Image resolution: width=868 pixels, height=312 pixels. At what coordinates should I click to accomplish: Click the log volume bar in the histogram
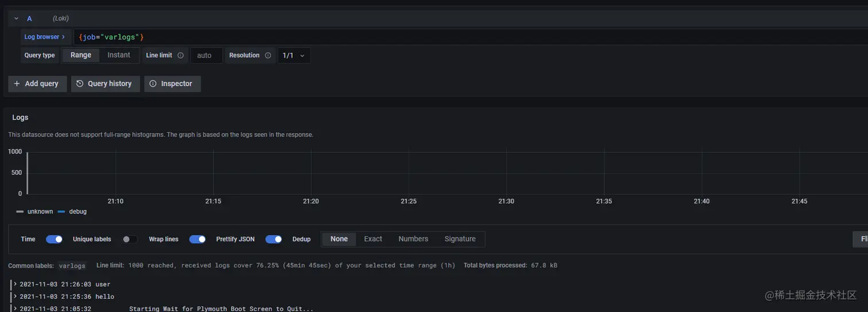pyautogui.click(x=27, y=173)
